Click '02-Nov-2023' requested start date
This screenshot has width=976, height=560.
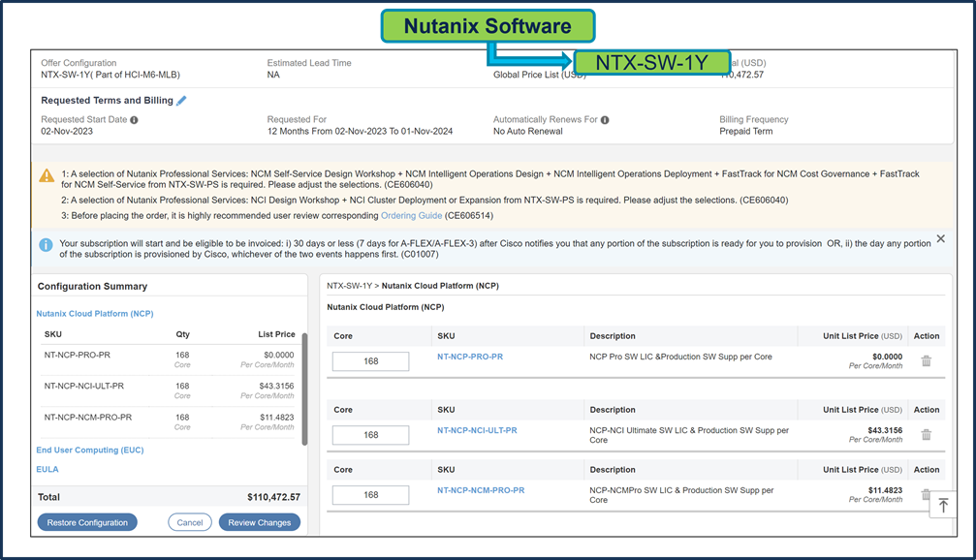click(x=67, y=132)
